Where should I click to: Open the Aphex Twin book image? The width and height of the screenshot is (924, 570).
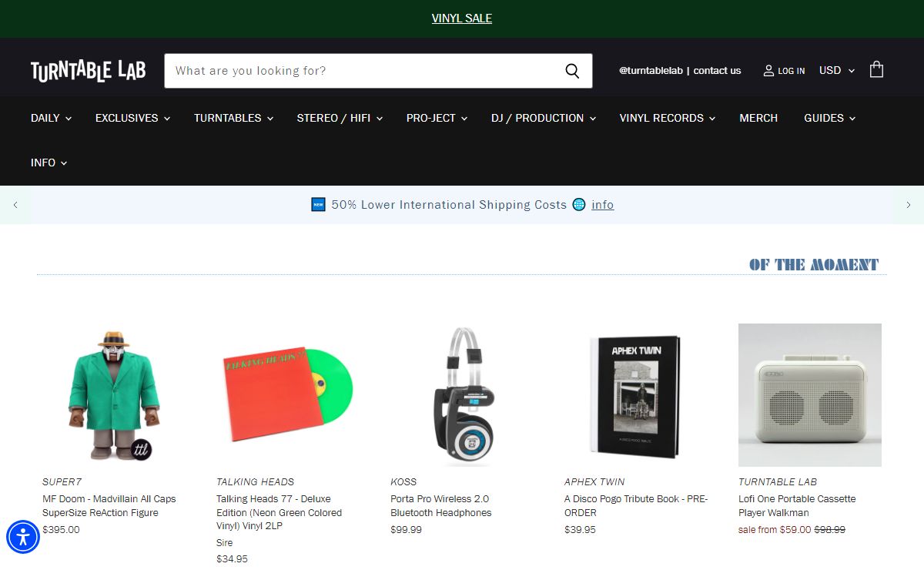[636, 395]
